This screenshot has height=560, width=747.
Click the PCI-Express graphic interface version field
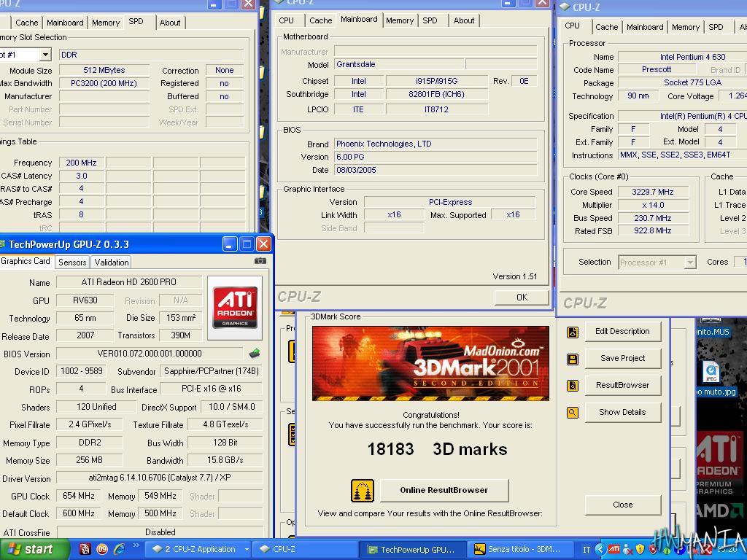pyautogui.click(x=450, y=202)
